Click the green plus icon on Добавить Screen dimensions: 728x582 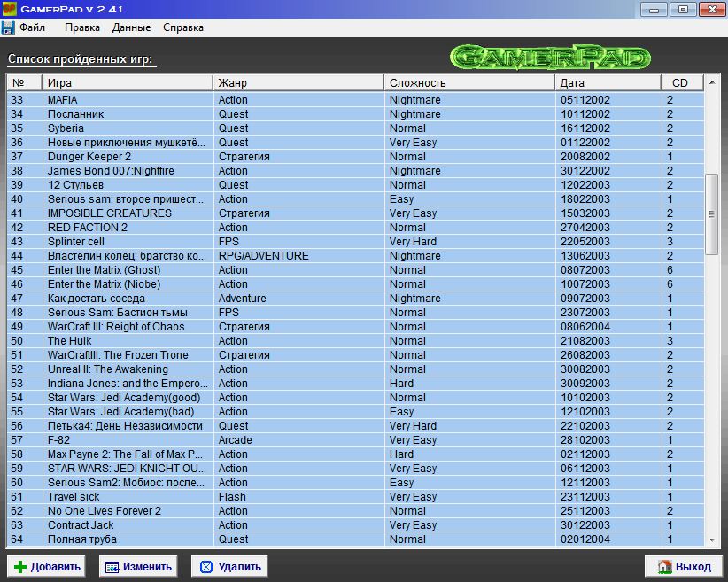pyautogui.click(x=20, y=567)
